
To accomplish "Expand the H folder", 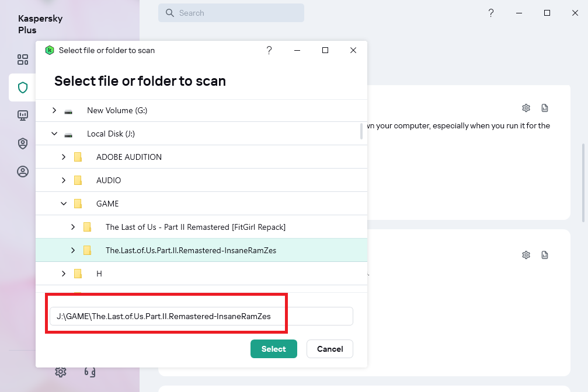I will 64,274.
